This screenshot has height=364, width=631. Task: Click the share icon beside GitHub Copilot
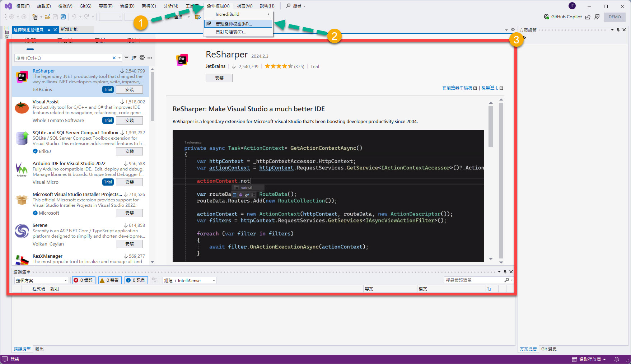(x=588, y=17)
